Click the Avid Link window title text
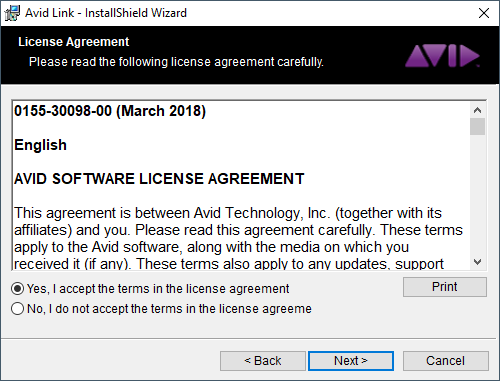The width and height of the screenshot is (500, 381). tap(106, 13)
